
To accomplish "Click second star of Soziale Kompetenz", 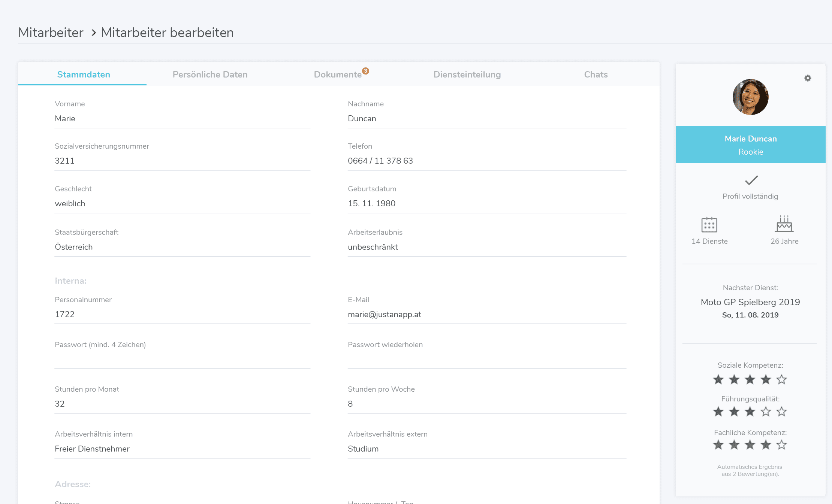I will click(x=734, y=379).
